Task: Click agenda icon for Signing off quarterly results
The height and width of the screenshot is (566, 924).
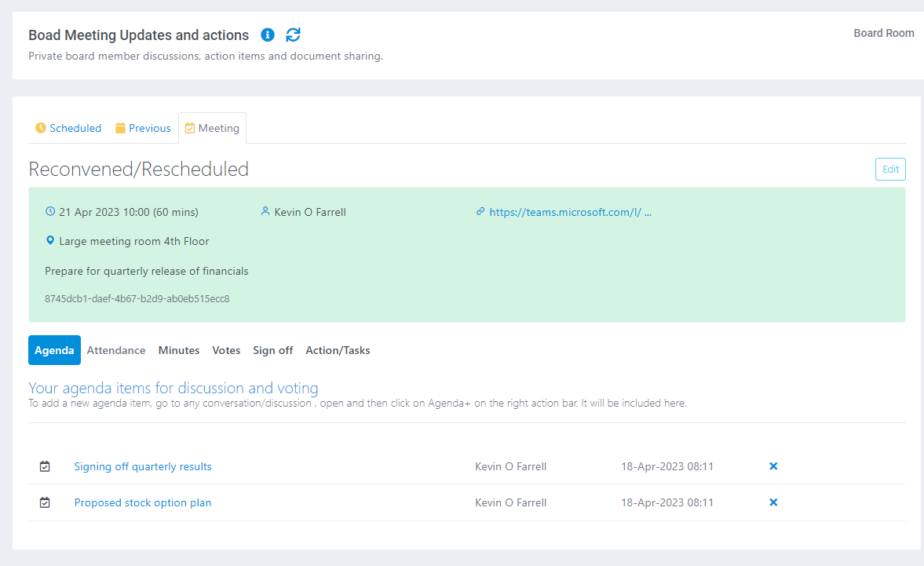Action: [45, 466]
